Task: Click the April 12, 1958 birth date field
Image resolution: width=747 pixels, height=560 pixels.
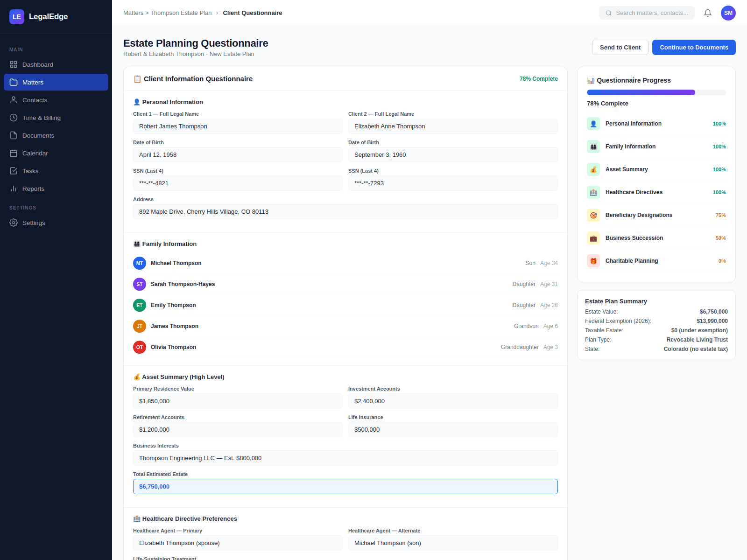Action: [x=238, y=154]
